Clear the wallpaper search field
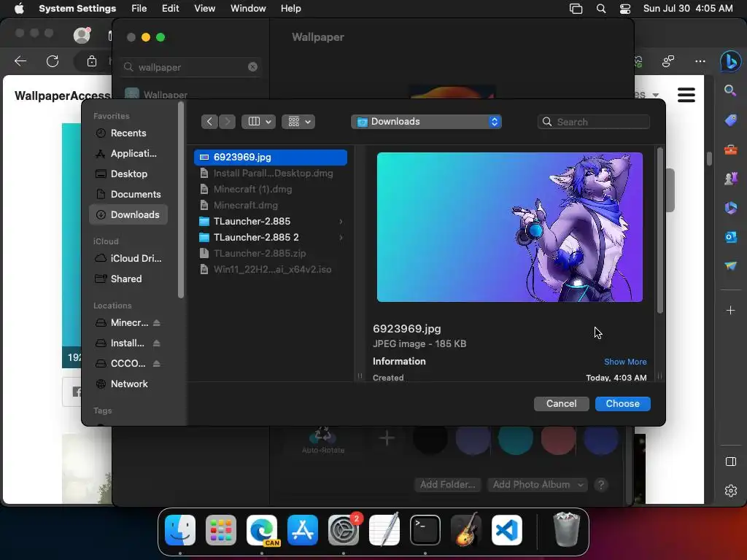The height and width of the screenshot is (560, 747). click(x=252, y=67)
